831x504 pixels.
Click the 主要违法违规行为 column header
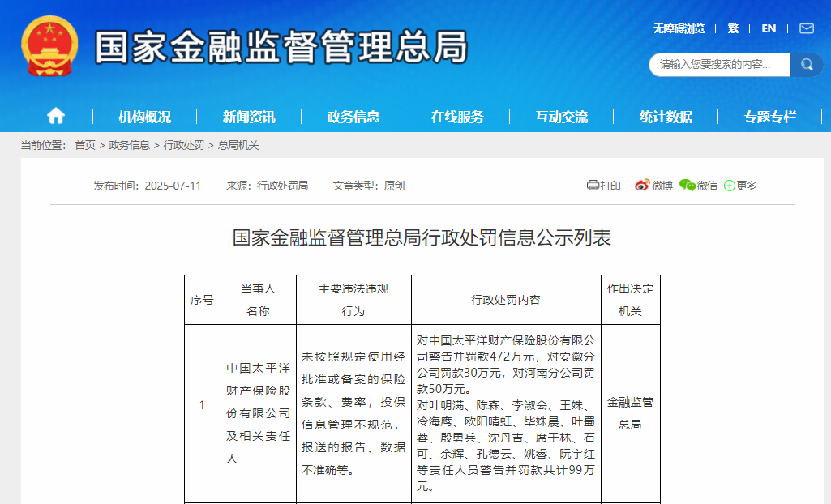point(353,300)
